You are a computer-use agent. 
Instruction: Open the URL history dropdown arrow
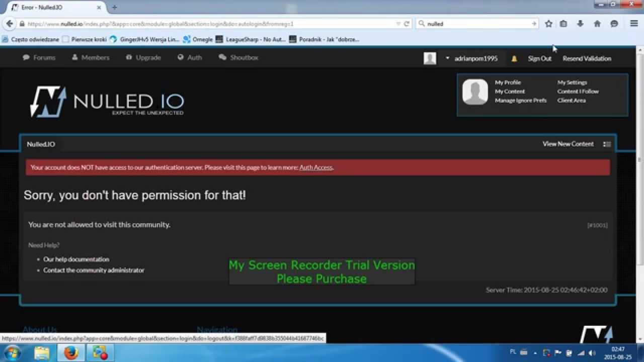pyautogui.click(x=398, y=24)
